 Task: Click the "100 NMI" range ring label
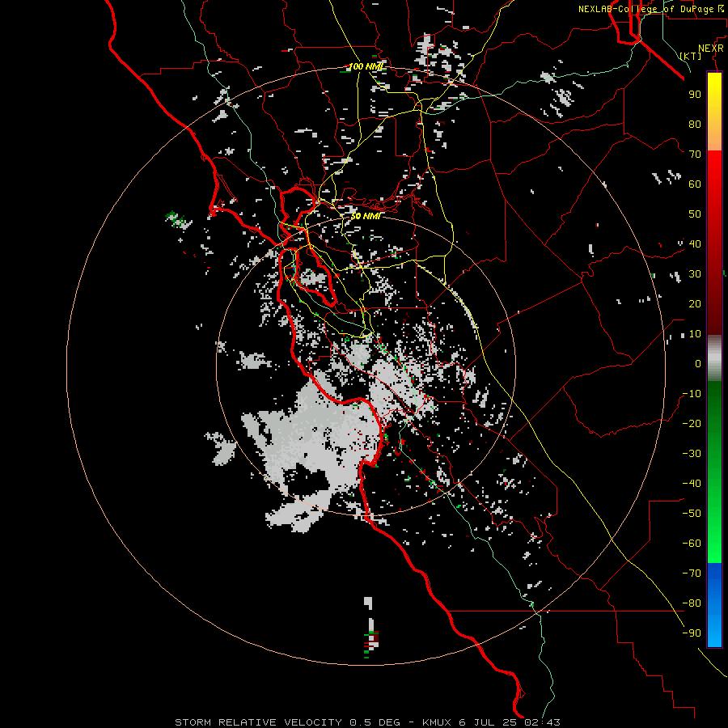pos(366,66)
